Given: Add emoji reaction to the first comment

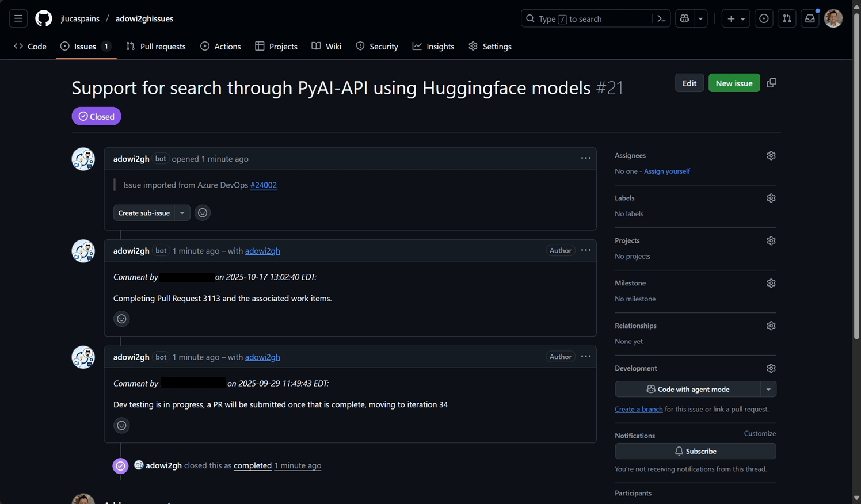Looking at the screenshot, I should 203,213.
